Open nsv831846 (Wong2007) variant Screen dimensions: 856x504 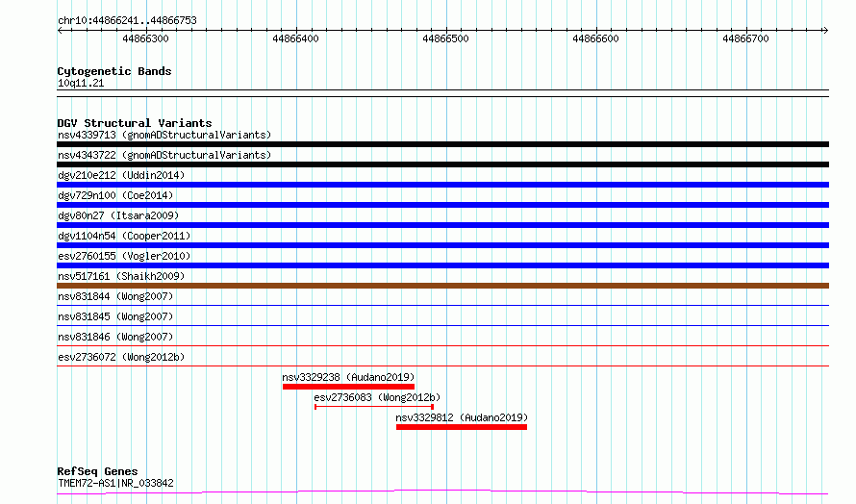click(x=115, y=337)
